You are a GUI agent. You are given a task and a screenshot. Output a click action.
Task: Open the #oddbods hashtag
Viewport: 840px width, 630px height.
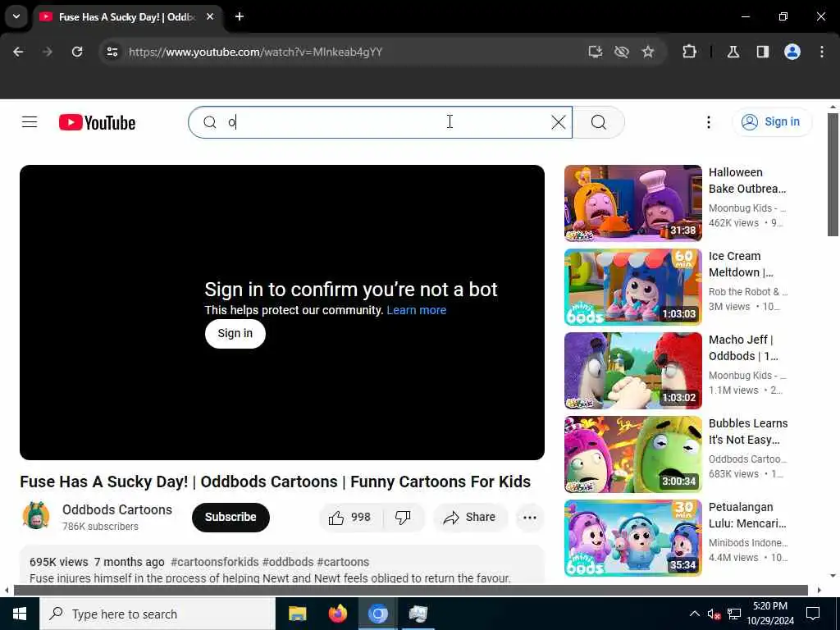[288, 562]
